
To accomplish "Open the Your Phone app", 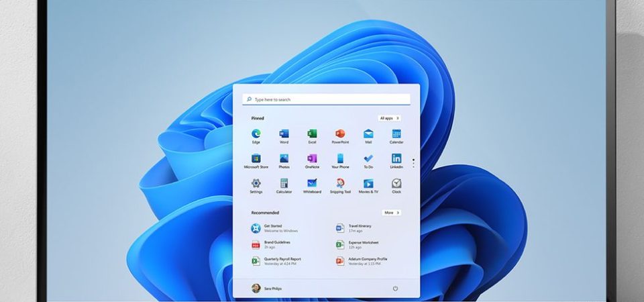I will pos(340,159).
